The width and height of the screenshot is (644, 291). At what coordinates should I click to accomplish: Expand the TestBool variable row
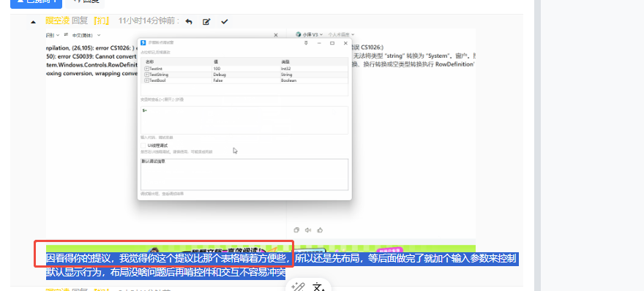[x=146, y=80]
